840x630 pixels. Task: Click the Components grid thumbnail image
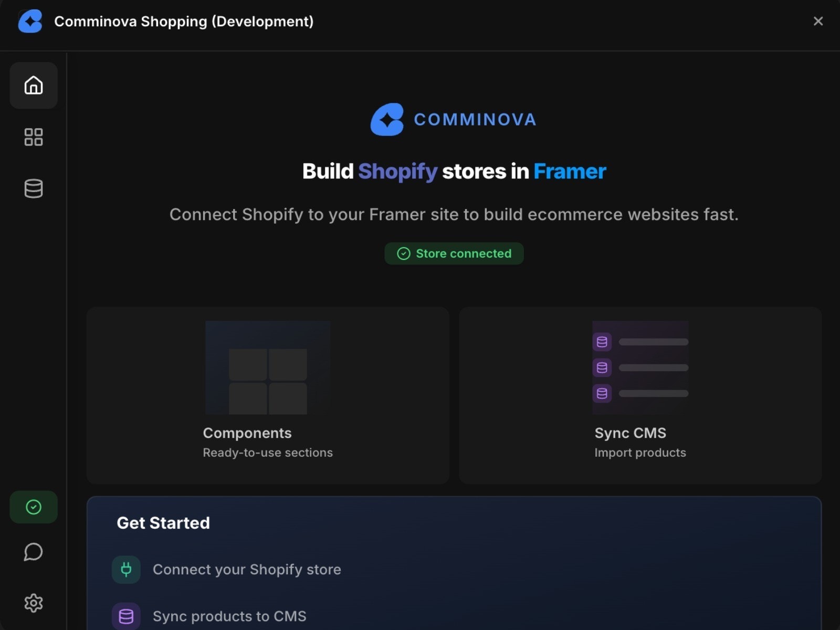[268, 367]
